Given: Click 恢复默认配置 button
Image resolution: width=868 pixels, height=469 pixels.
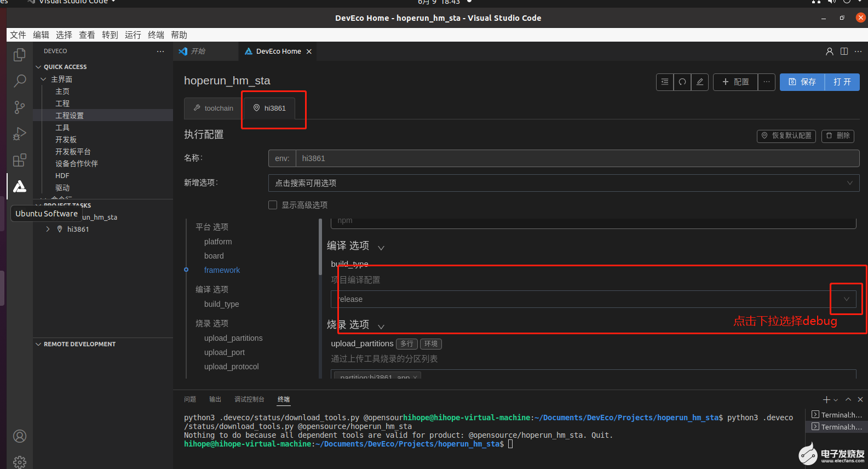Looking at the screenshot, I should 786,136.
